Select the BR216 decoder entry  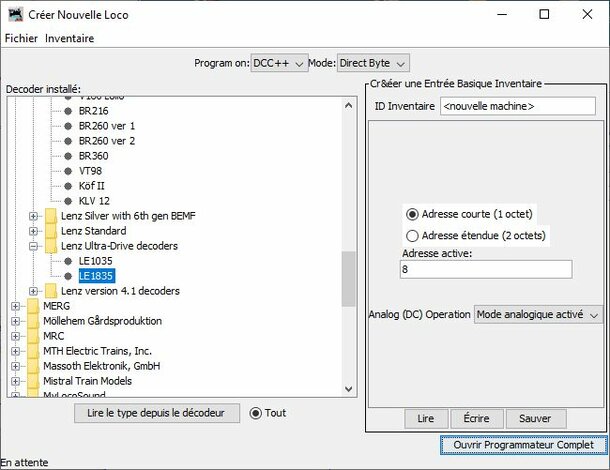94,111
